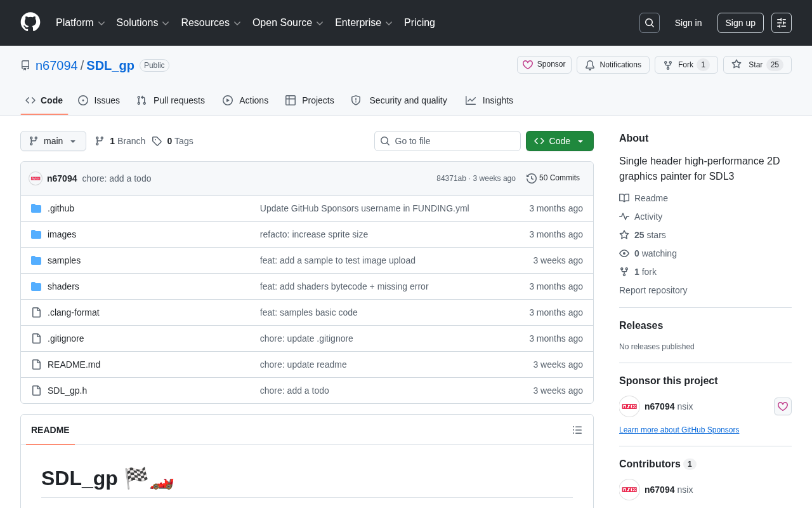Image resolution: width=812 pixels, height=508 pixels.
Task: Open the green Code dropdown button
Action: [560, 141]
